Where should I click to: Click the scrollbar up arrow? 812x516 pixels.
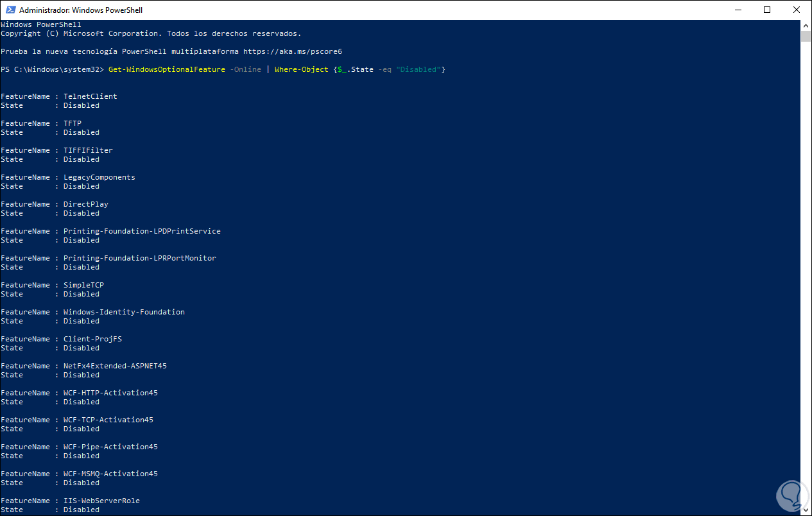(x=806, y=25)
